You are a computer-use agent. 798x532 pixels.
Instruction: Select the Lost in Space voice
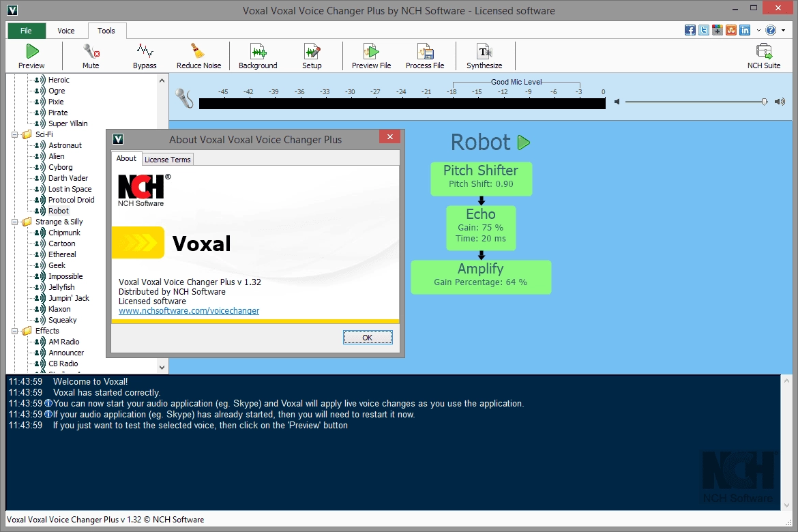coord(70,189)
